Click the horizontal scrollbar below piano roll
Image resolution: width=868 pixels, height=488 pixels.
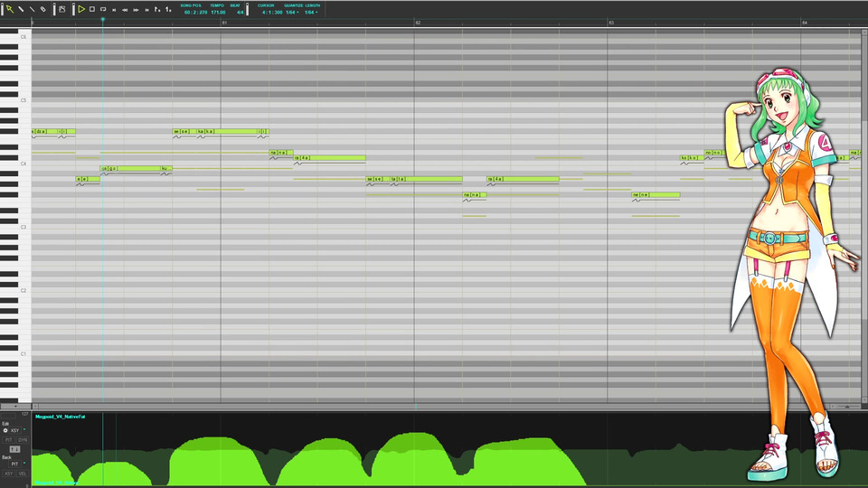(x=432, y=407)
